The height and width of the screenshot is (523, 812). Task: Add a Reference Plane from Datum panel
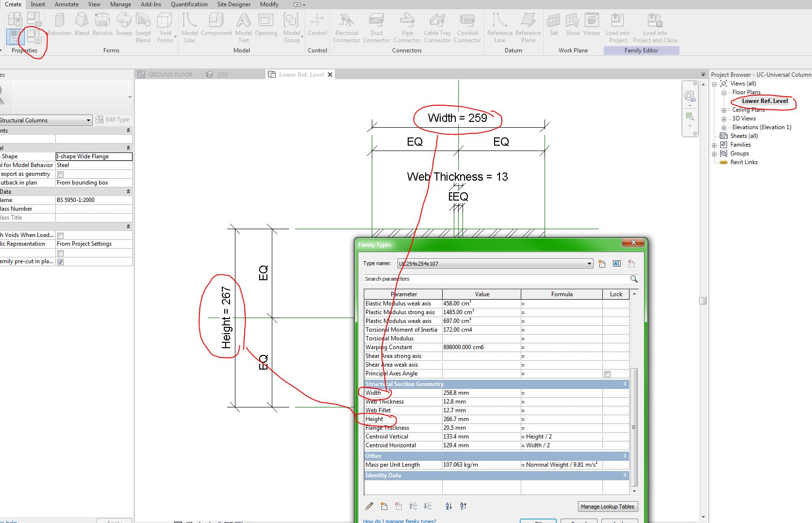pos(528,27)
